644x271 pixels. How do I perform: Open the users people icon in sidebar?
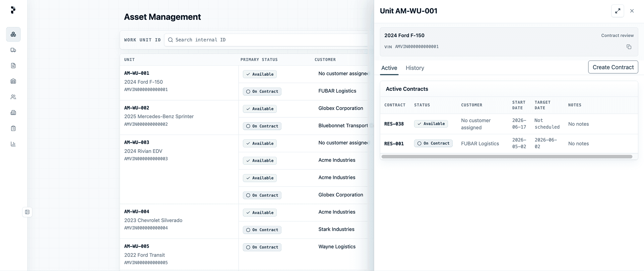[13, 97]
